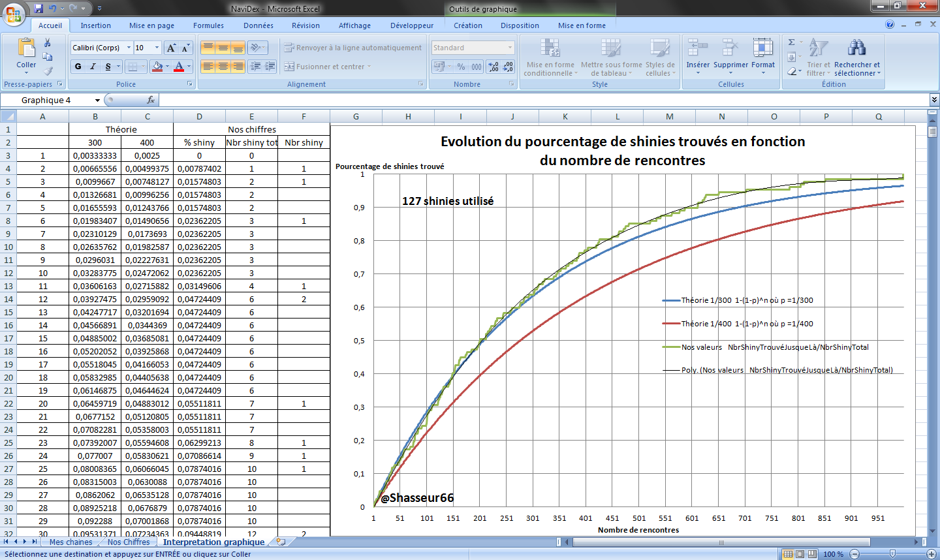Toggle bold G formatting
940x560 pixels.
(x=78, y=67)
